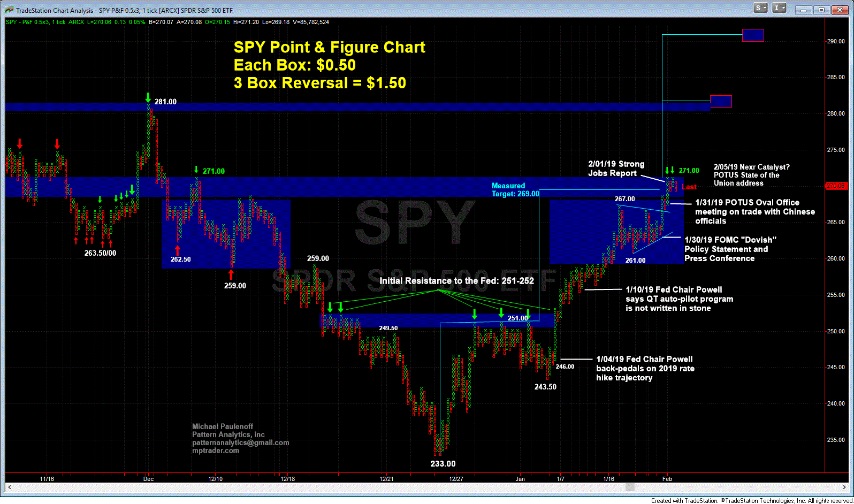This screenshot has width=854, height=504.
Task: Click the 290.00 price axis label
Action: coord(837,41)
